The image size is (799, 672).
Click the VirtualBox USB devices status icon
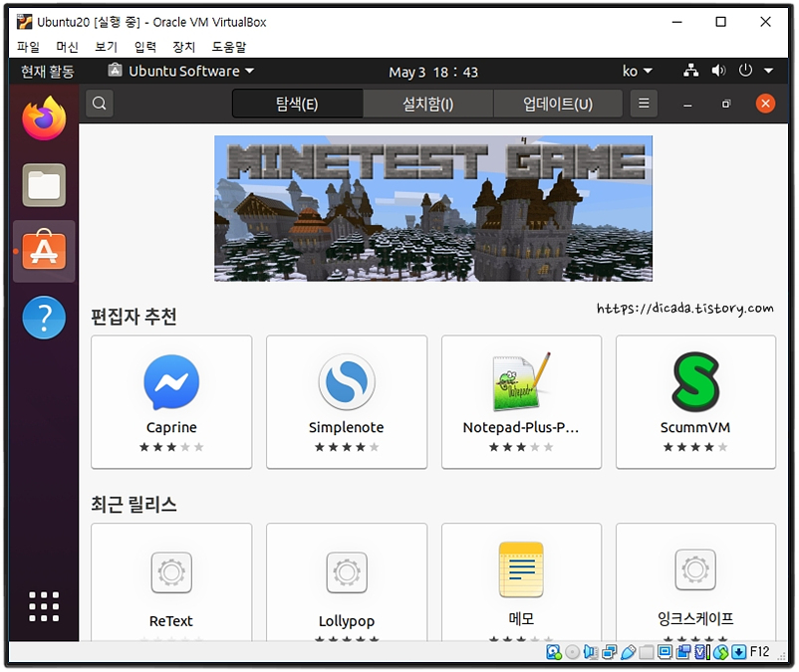(x=629, y=652)
